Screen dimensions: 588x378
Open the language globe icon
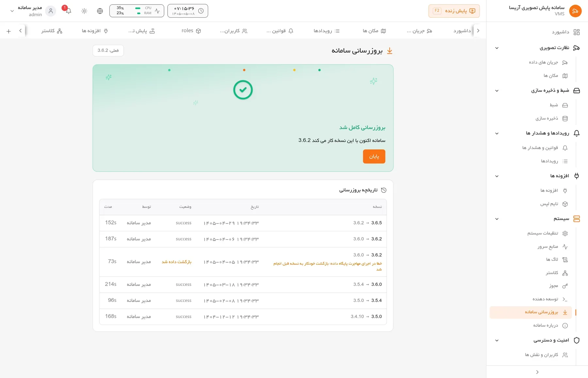pyautogui.click(x=100, y=11)
